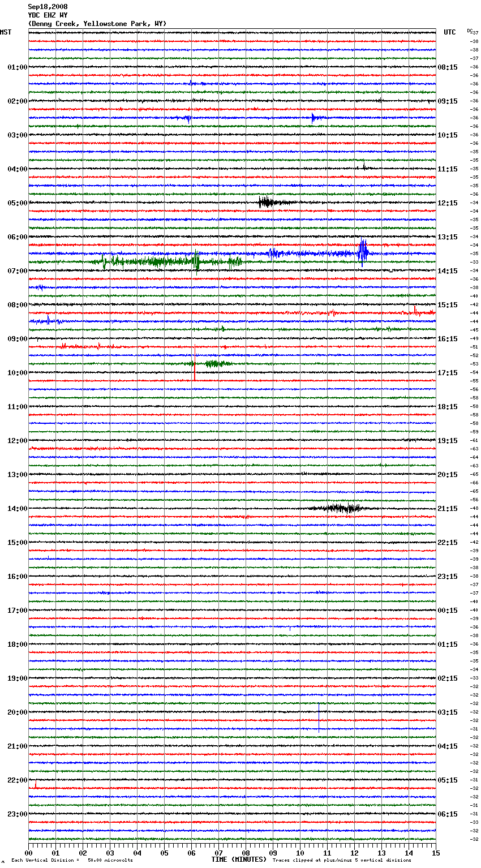Click the 08:15 UTC time label

pyautogui.click(x=448, y=67)
